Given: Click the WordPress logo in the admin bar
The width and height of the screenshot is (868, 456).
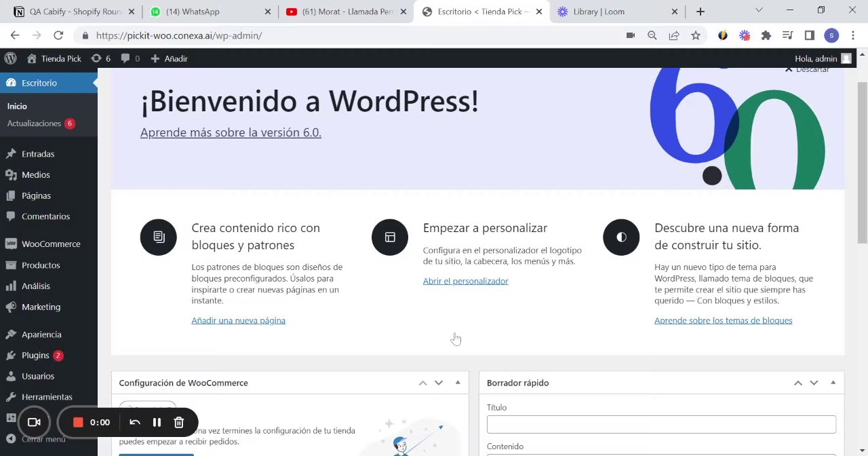Looking at the screenshot, I should 9,58.
